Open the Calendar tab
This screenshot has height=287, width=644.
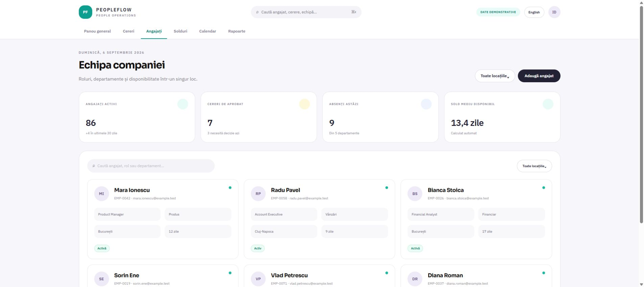coord(208,31)
